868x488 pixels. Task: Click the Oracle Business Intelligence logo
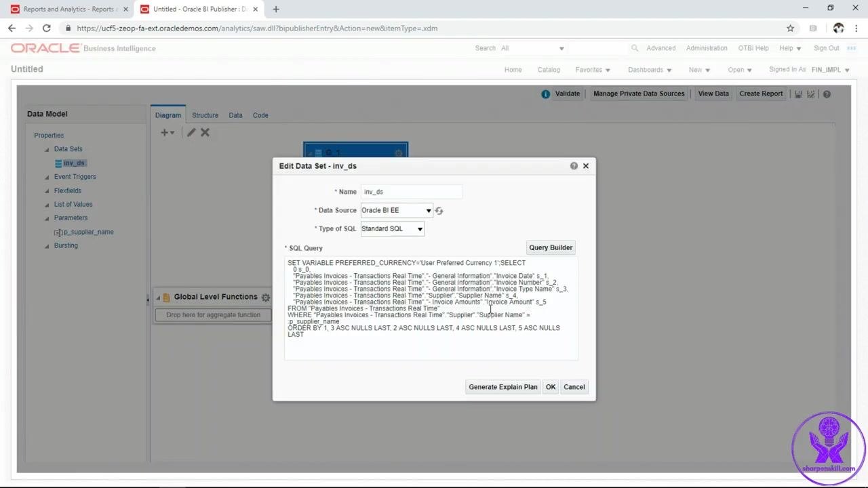pyautogui.click(x=83, y=48)
